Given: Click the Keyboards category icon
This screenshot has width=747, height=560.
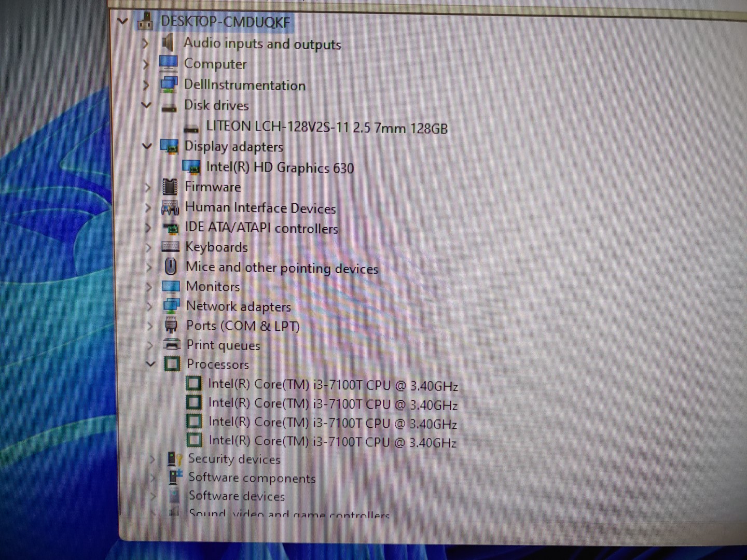Looking at the screenshot, I should 170,247.
